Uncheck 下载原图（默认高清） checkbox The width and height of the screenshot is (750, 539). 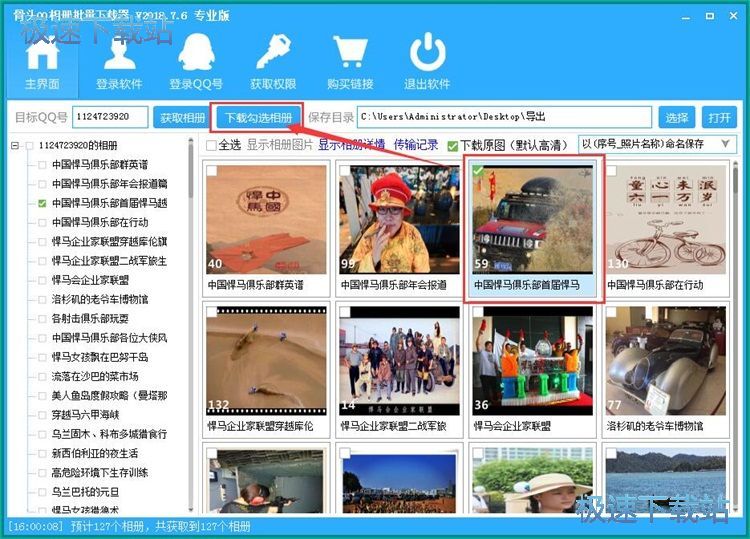[x=452, y=146]
